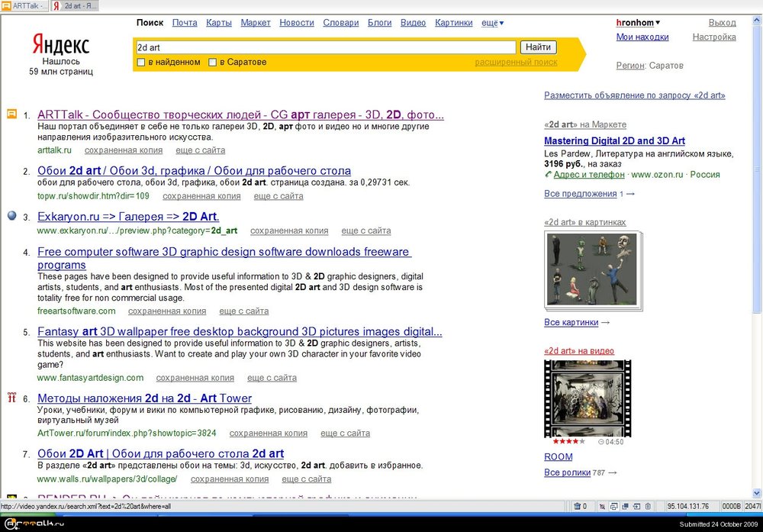This screenshot has height=532, width=763.
Task: Click the cascading windows icon in status bar
Action: (613, 506)
